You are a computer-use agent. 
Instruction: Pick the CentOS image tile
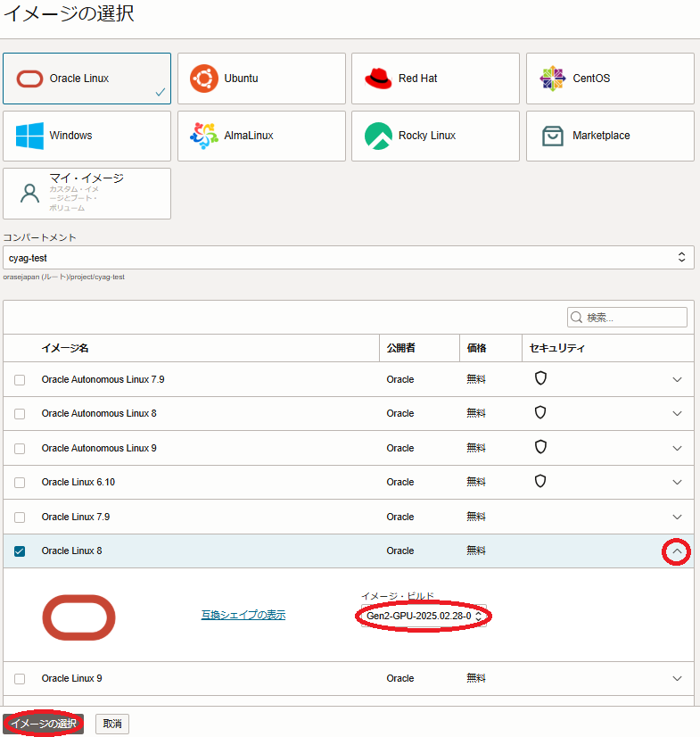pyautogui.click(x=610, y=79)
